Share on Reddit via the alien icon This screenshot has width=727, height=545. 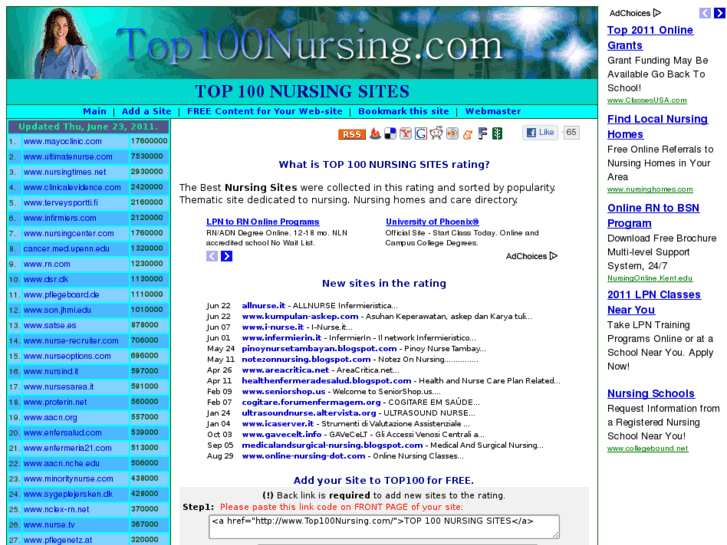(436, 133)
